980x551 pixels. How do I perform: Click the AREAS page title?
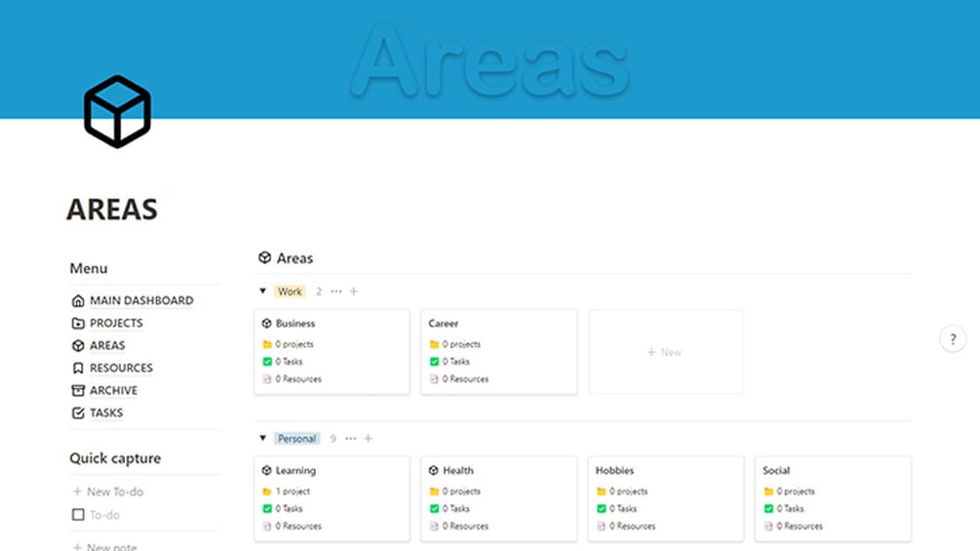coord(112,210)
